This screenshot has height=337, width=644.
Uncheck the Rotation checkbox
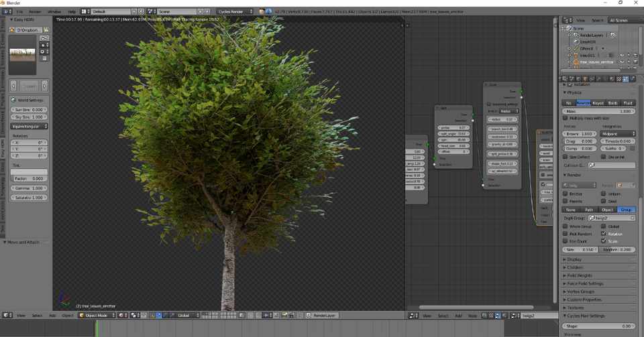click(x=604, y=234)
